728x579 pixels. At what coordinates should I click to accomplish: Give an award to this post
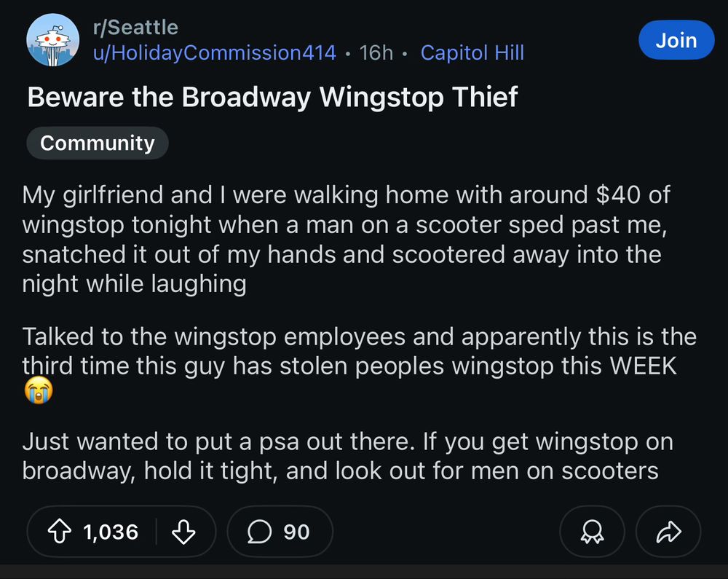[592, 532]
